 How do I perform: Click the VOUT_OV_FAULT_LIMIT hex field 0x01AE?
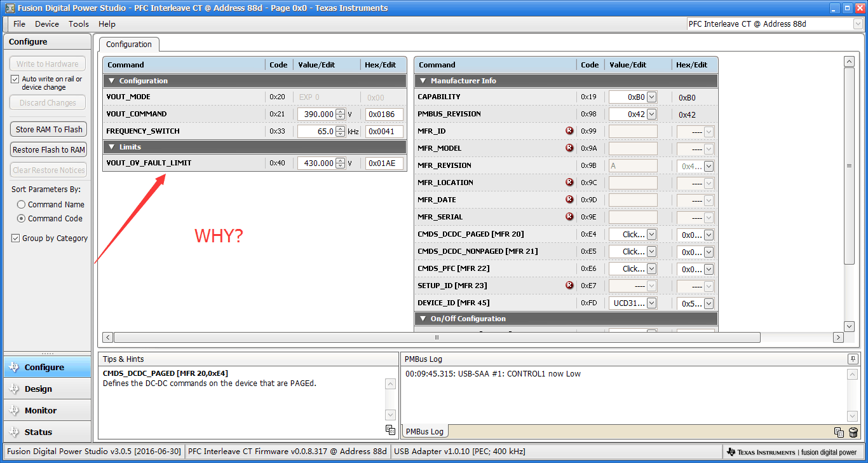tap(384, 163)
